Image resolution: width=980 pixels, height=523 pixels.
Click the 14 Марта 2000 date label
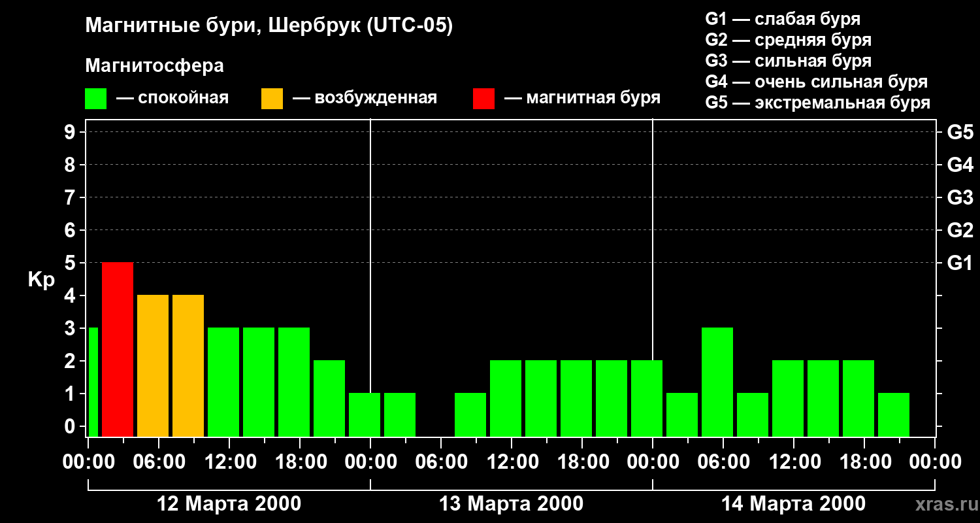click(793, 504)
